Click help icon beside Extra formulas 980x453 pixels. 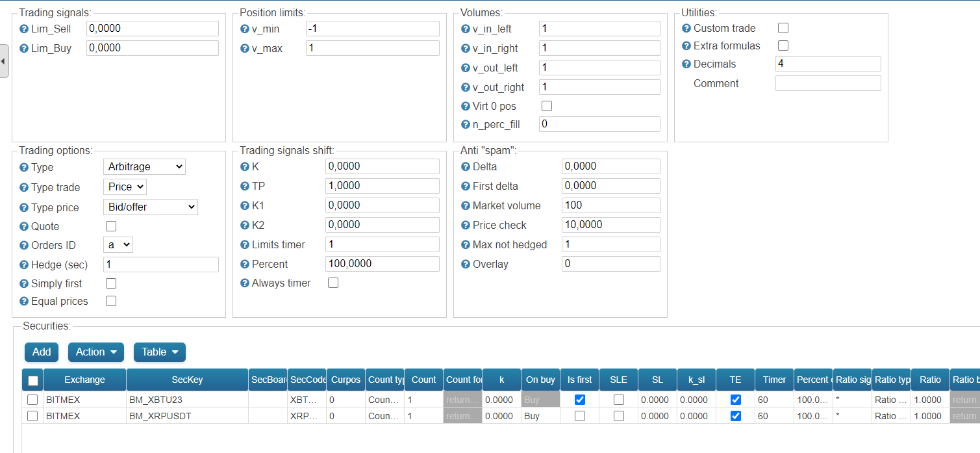click(686, 46)
